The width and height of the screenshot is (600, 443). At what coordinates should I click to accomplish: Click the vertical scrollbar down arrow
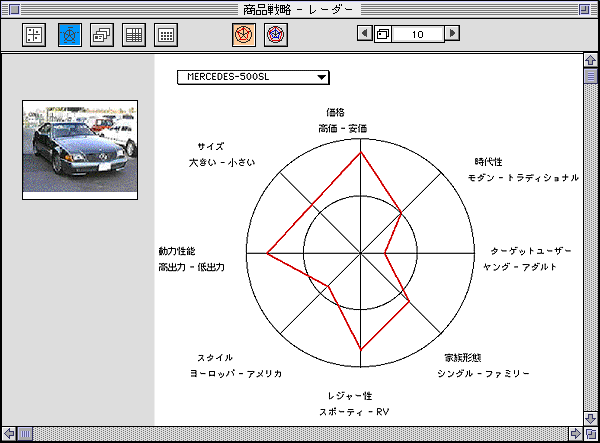(590, 419)
